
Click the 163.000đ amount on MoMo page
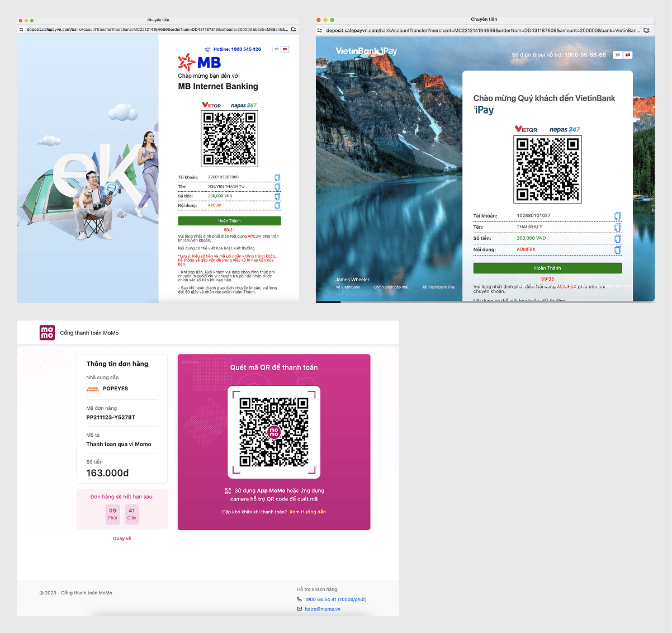click(107, 473)
